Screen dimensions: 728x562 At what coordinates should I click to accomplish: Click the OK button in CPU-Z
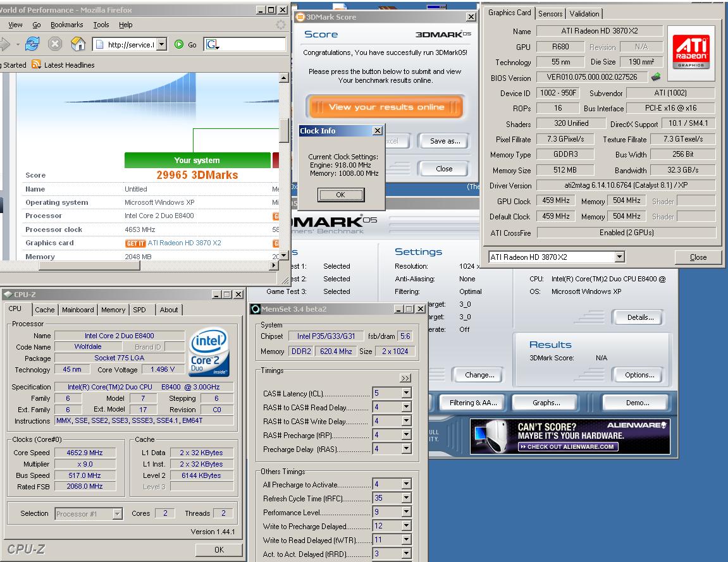coord(219,549)
